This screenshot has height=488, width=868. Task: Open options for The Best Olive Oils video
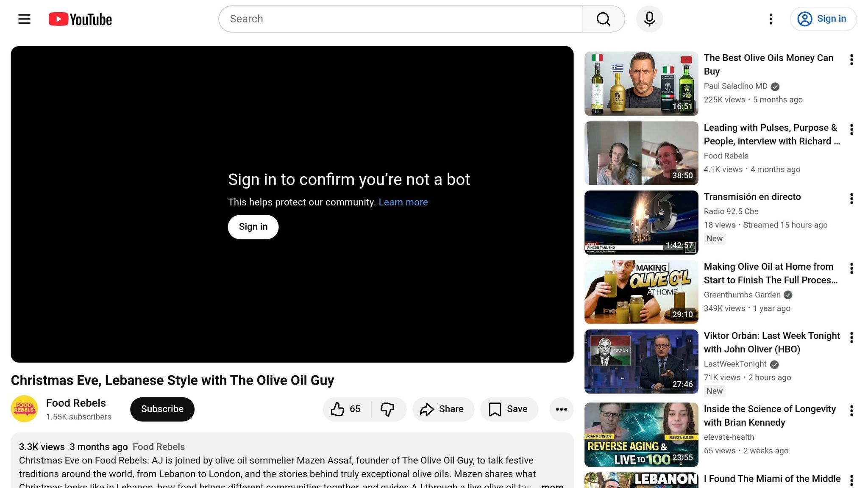pos(851,60)
